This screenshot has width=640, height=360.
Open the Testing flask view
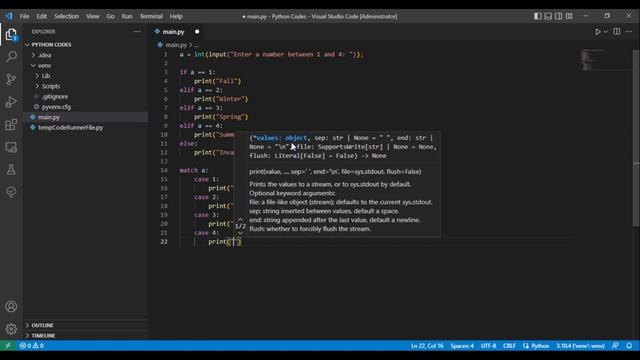11,170
